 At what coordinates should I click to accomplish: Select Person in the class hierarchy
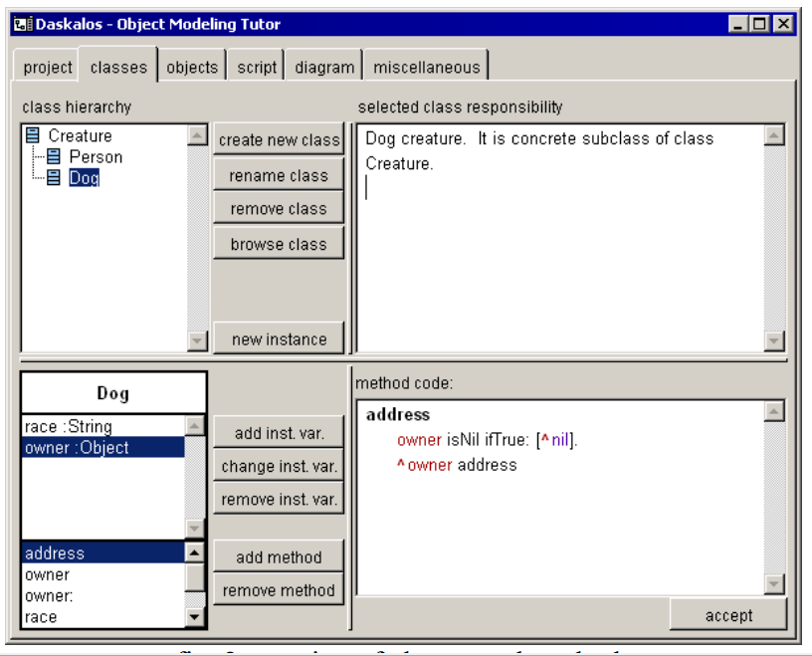[x=96, y=156]
